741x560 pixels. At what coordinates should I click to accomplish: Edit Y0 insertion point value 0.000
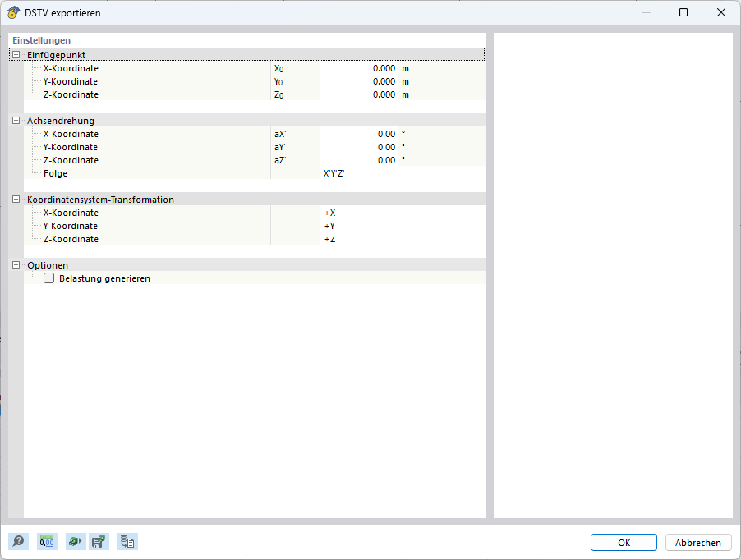[359, 81]
